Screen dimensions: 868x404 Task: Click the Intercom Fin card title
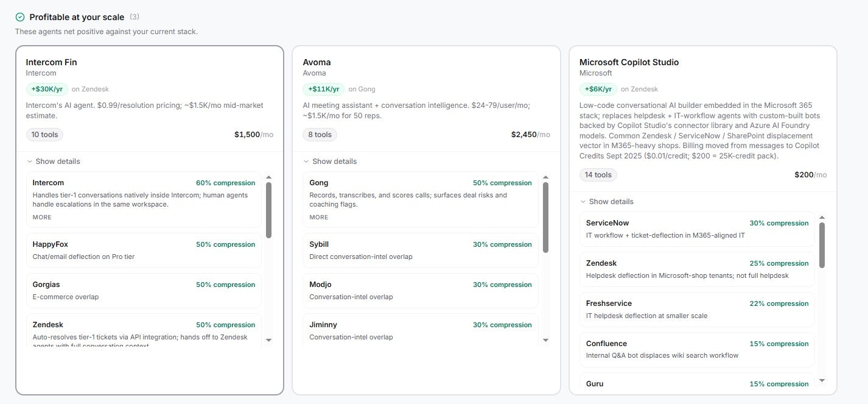click(51, 62)
